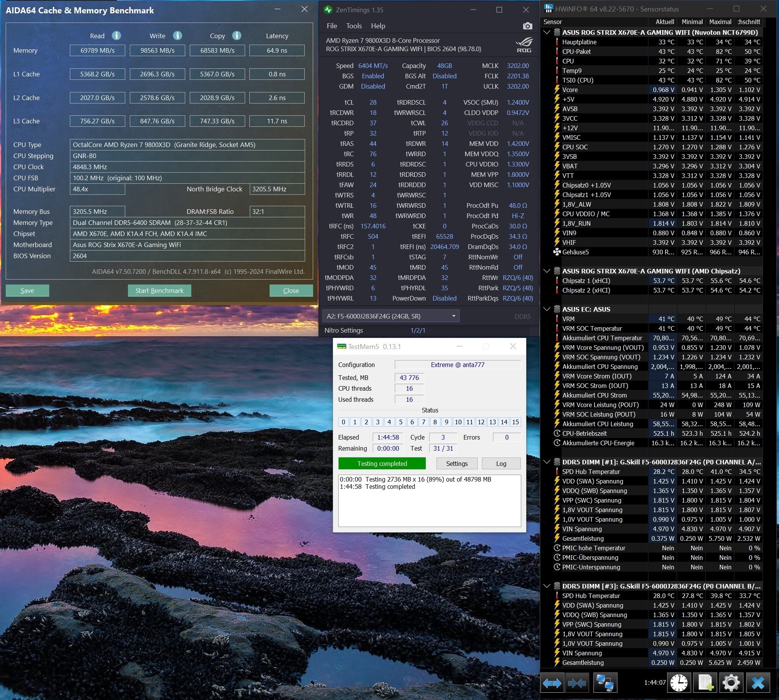The height and width of the screenshot is (700, 779).
Task: Click the expand columns arrows icon in HWiNFO
Action: [553, 683]
